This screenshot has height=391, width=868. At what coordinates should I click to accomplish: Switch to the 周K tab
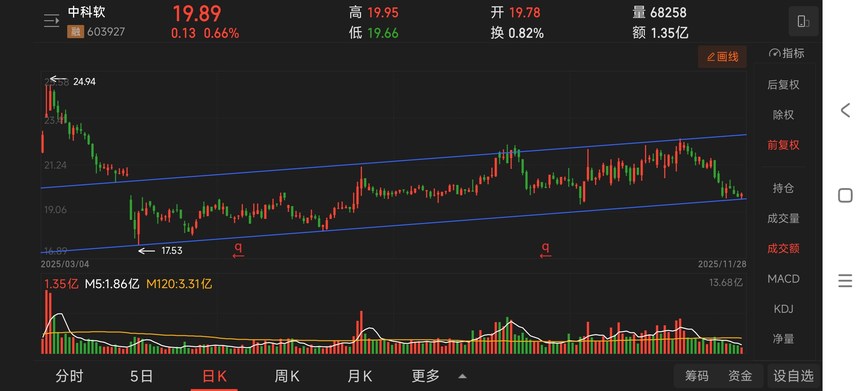[x=287, y=376]
